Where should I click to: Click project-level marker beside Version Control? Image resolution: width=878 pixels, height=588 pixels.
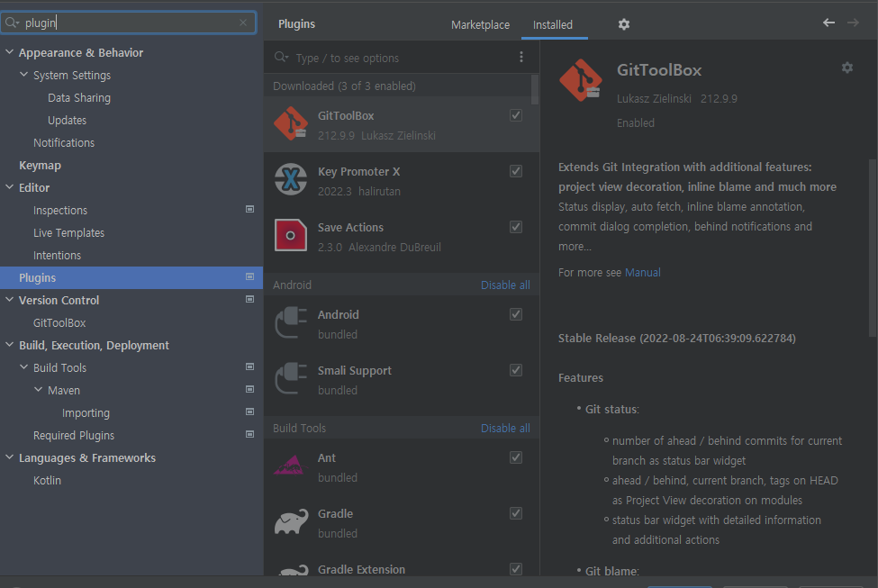click(249, 299)
